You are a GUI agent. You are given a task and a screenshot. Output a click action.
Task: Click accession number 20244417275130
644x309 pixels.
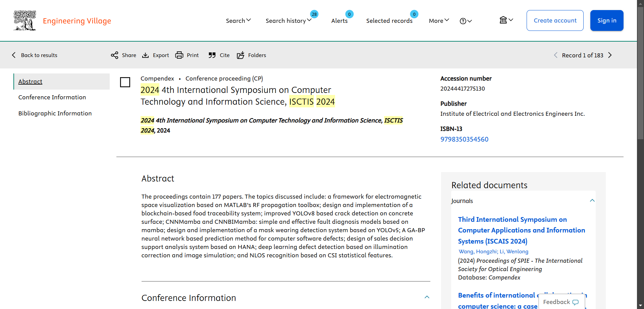pos(463,89)
